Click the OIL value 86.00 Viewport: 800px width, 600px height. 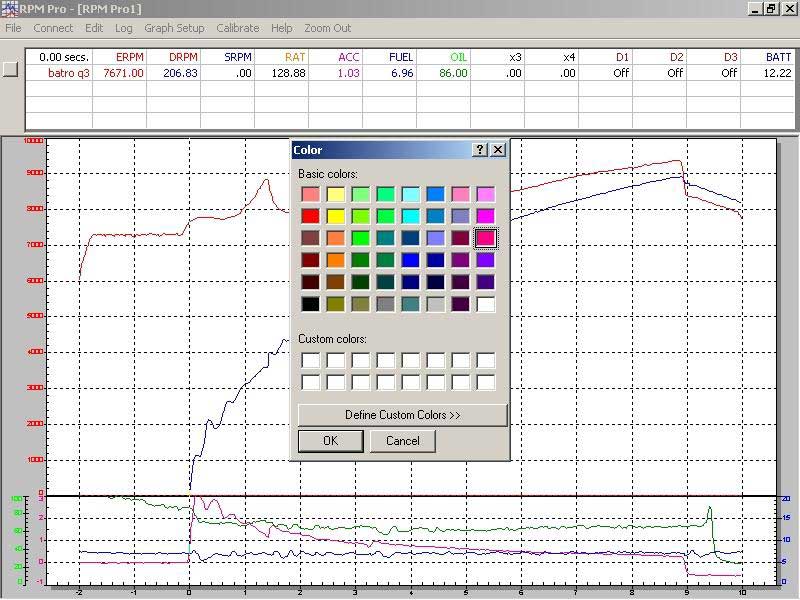tap(444, 73)
